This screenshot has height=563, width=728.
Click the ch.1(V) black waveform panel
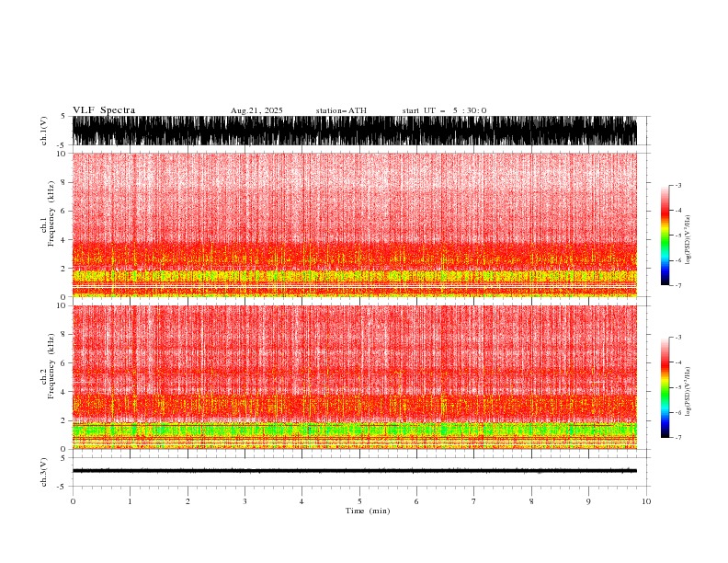point(355,131)
